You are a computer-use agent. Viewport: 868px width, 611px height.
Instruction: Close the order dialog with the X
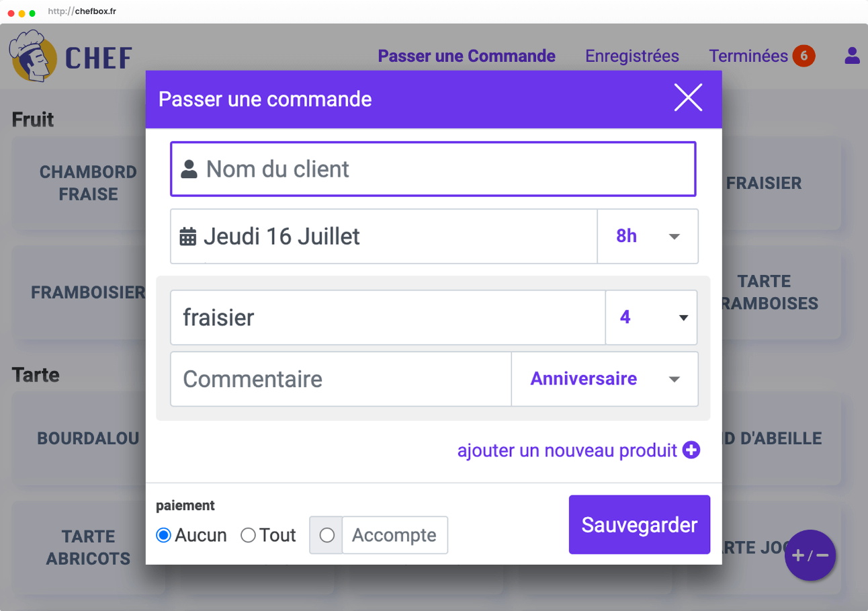(688, 98)
